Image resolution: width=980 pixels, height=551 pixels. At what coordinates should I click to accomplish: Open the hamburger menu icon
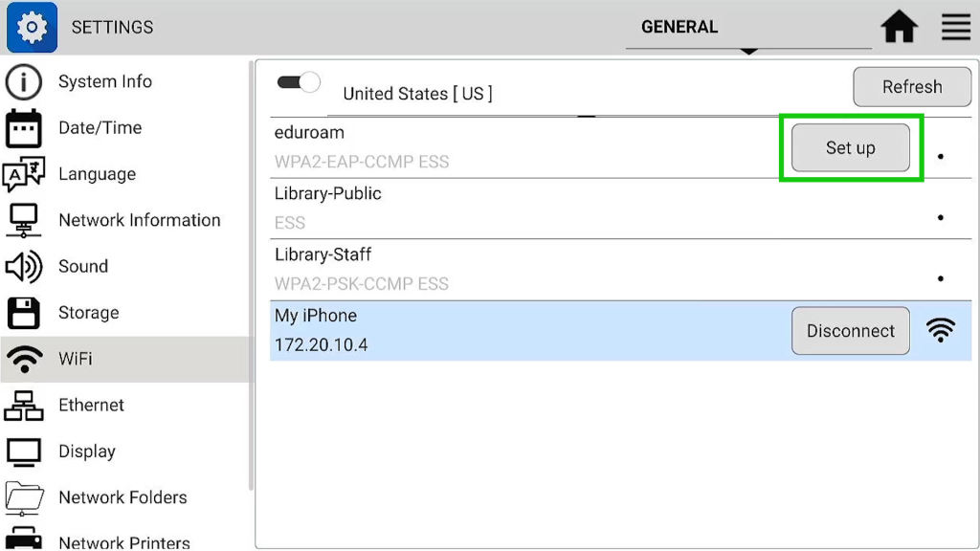[956, 27]
